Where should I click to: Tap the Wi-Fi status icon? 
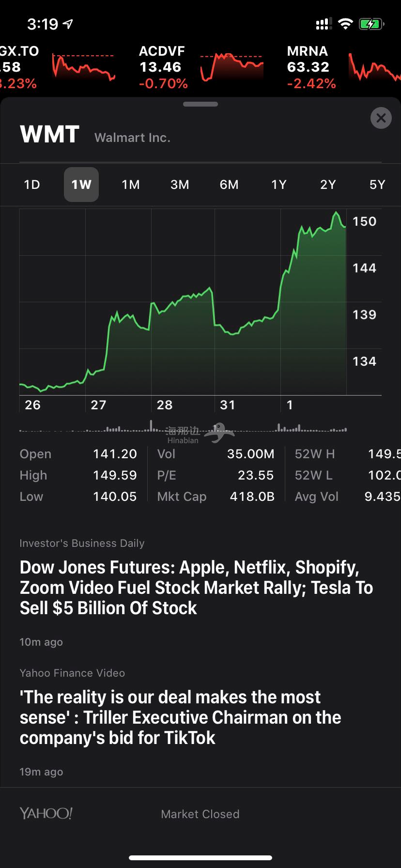pyautogui.click(x=345, y=24)
